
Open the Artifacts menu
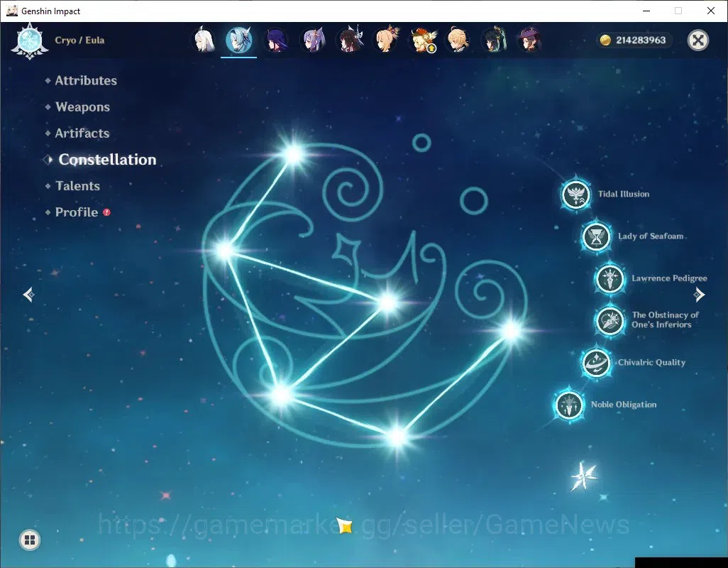coord(82,133)
